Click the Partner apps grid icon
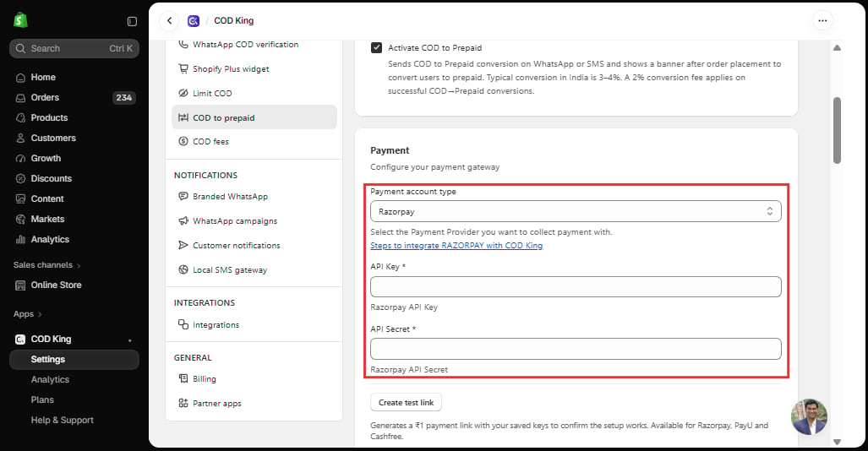Screen dimensions: 868x451 (183, 403)
